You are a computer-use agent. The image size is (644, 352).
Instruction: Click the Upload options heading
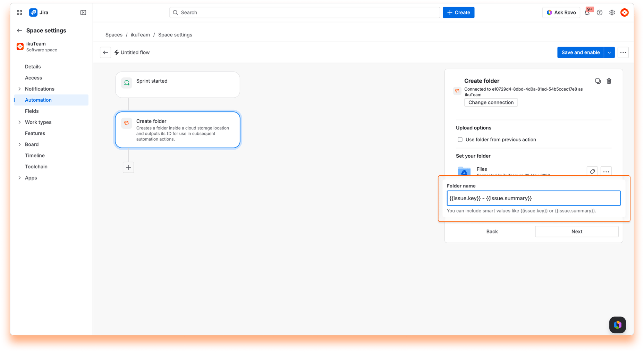point(474,128)
